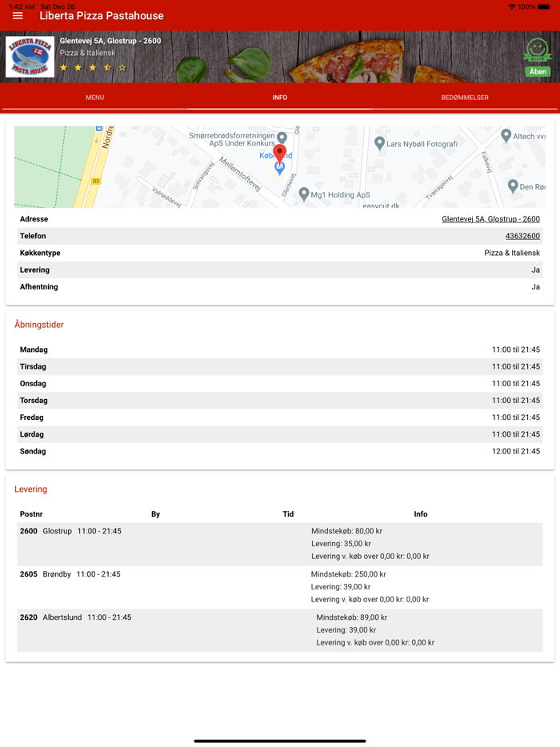Tap the red Levering section heading
This screenshot has height=747, width=560.
[x=30, y=489]
